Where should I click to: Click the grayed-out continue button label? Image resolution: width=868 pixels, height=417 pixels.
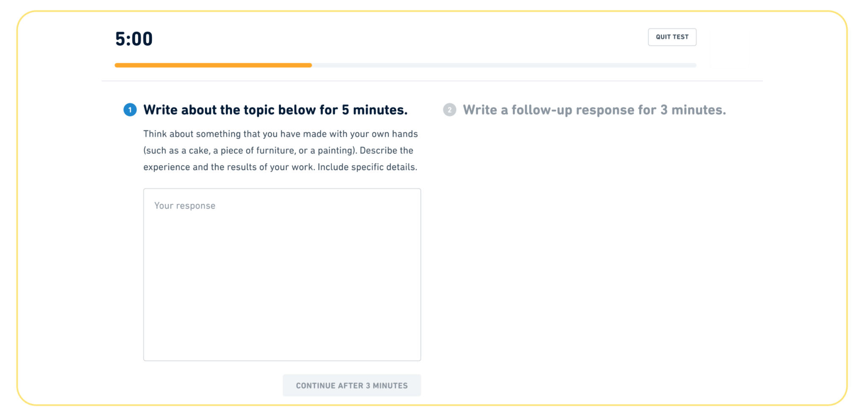coord(352,385)
